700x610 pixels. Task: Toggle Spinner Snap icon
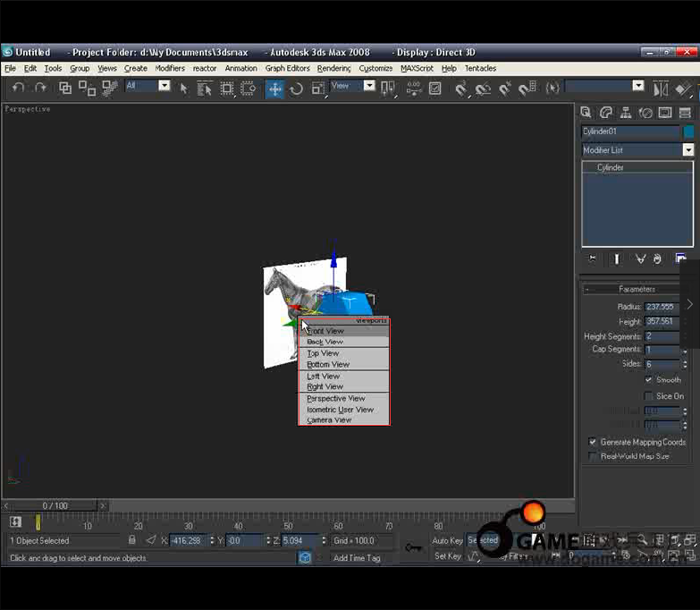click(x=527, y=88)
